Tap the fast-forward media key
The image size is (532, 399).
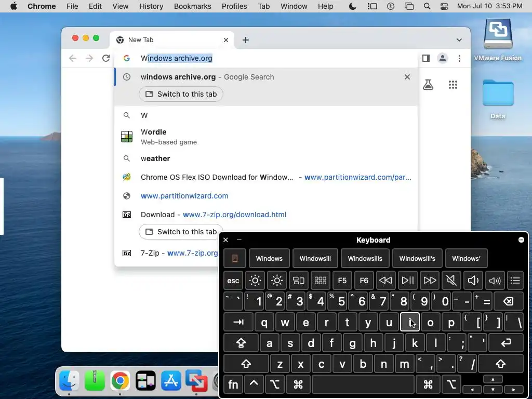click(430, 281)
